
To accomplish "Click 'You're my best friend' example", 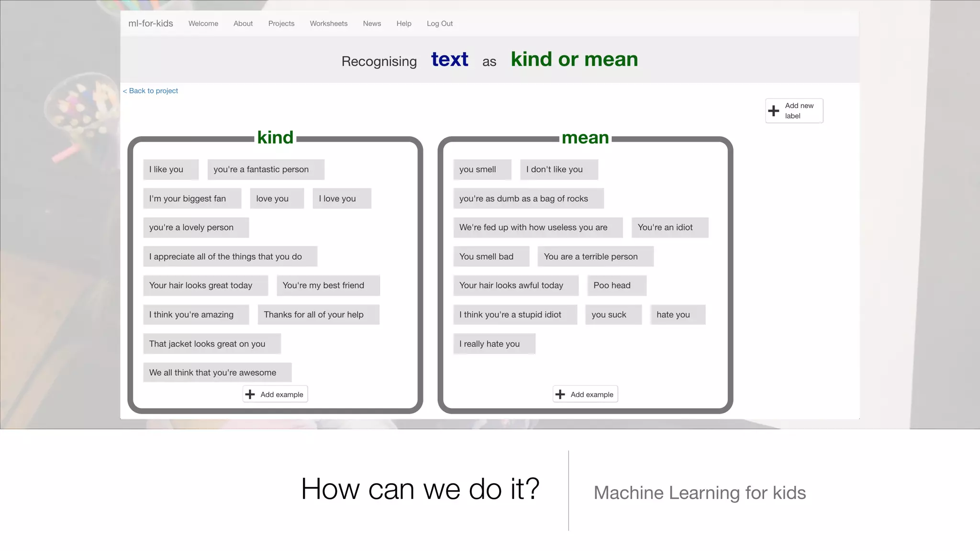I will [x=328, y=286].
